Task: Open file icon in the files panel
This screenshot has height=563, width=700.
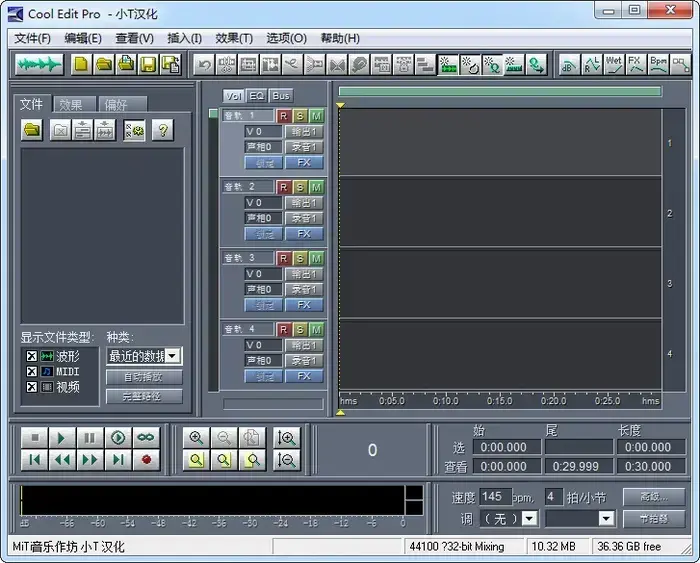Action: point(32,130)
